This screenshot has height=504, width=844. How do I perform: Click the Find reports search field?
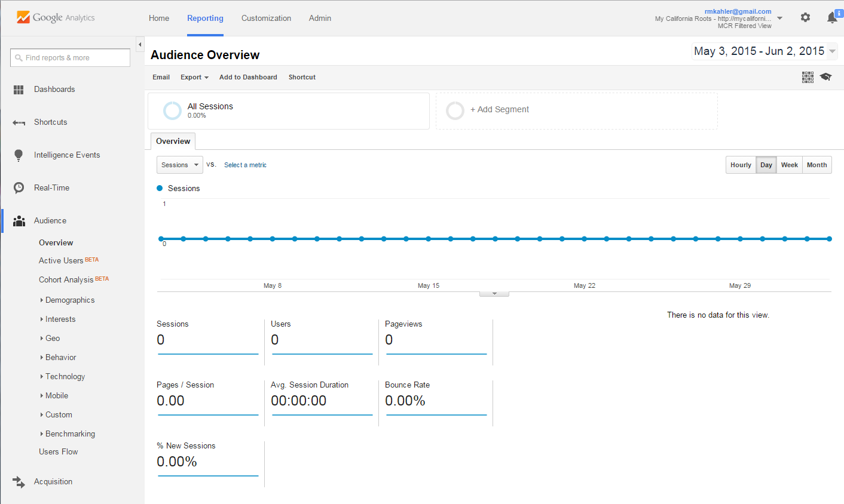(70, 58)
